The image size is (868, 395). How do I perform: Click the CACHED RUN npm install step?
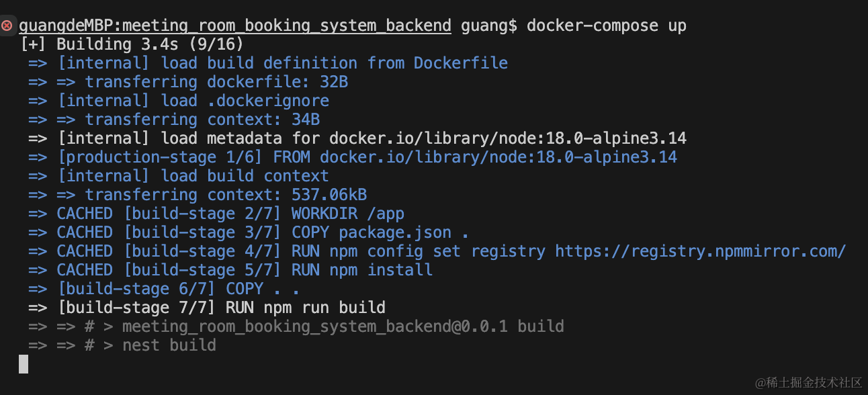pos(230,271)
